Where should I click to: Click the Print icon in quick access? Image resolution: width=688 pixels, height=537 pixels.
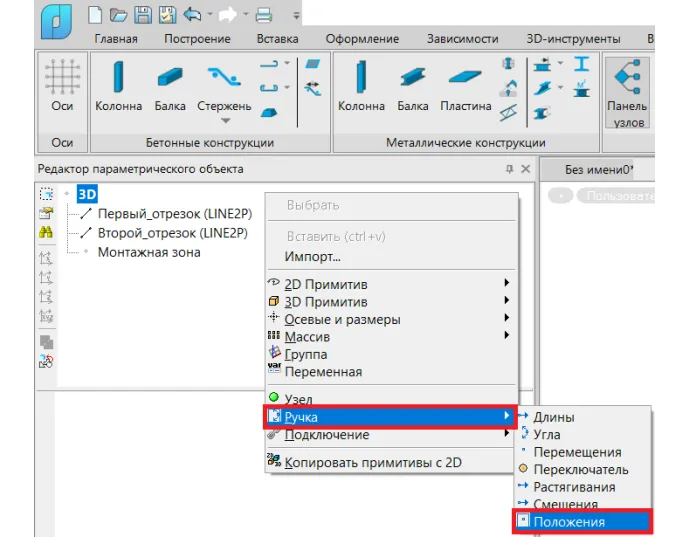(x=264, y=15)
